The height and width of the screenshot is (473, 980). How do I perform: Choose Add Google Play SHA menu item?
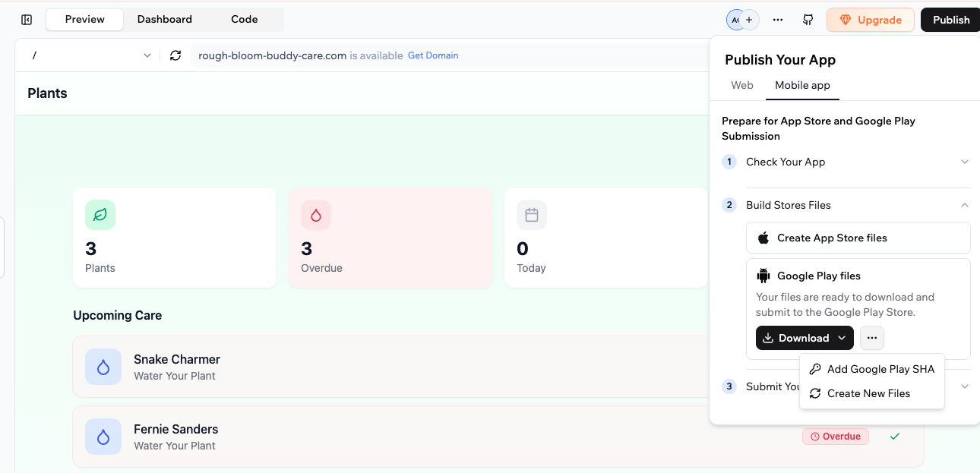[x=880, y=369]
